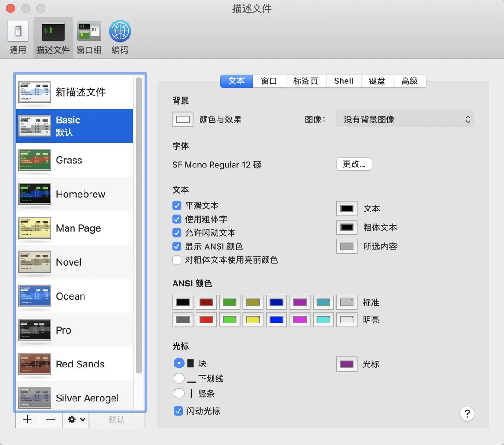Screen dimensions: 504x445
Task: Select the 下划线 cursor radio button
Action: tap(179, 378)
